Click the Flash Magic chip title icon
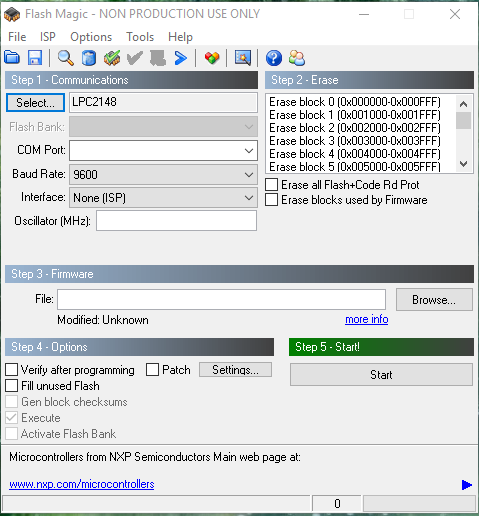Screen dimensions: 479x516 point(12,14)
